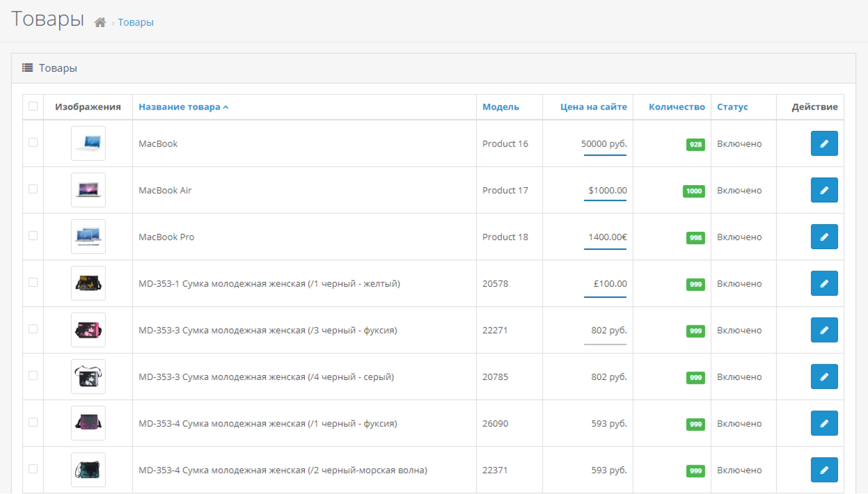The image size is (868, 494).
Task: Click the 50000 руб. price of MacBook
Action: 604,144
